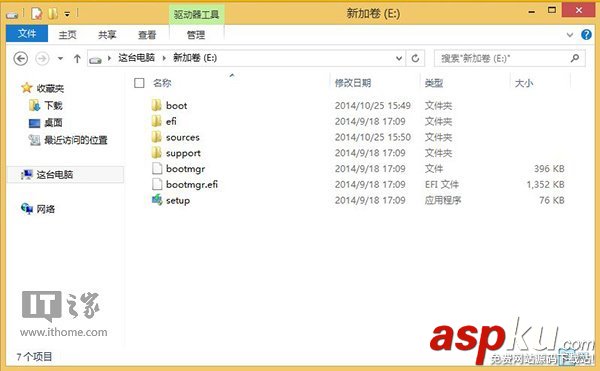Click the bootmgr.efi file icon
Viewport: 600px width, 371px height.
pyautogui.click(x=157, y=184)
